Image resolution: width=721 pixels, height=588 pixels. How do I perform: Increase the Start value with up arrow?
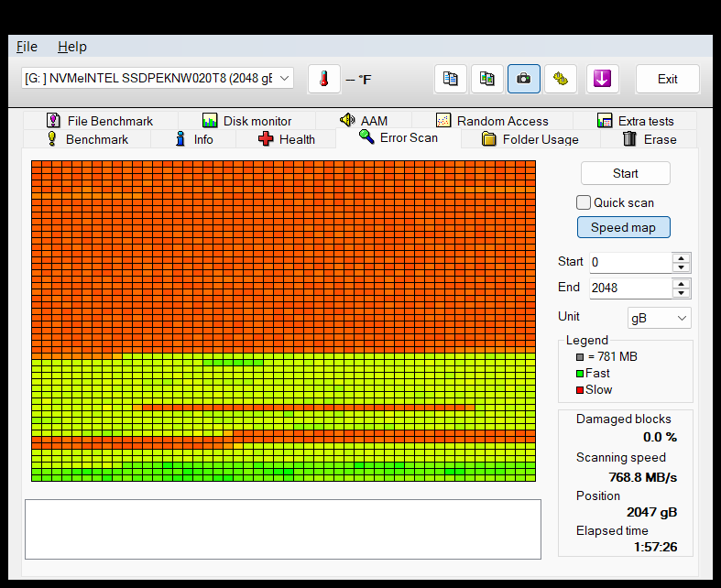(681, 258)
